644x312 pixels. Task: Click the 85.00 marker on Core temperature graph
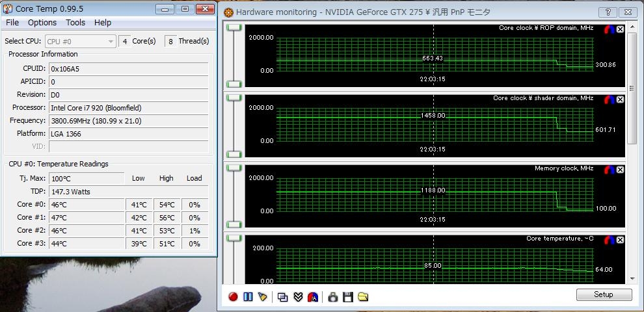[x=433, y=266]
